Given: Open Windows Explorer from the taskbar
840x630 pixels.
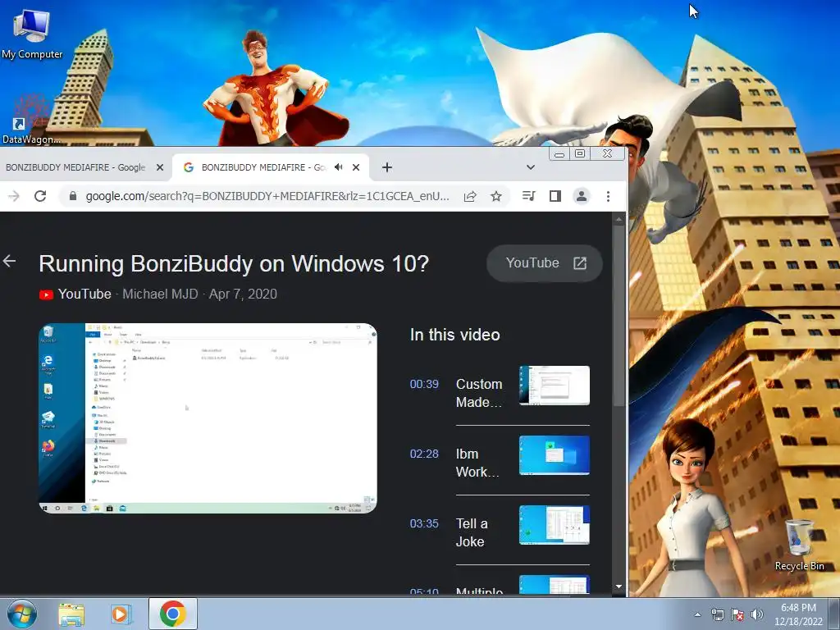Looking at the screenshot, I should [72, 614].
